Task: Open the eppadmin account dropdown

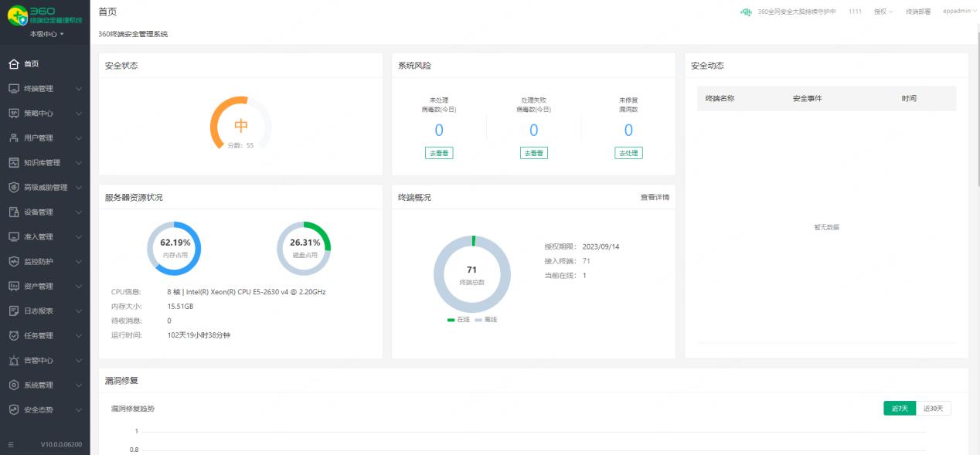Action: point(959,12)
